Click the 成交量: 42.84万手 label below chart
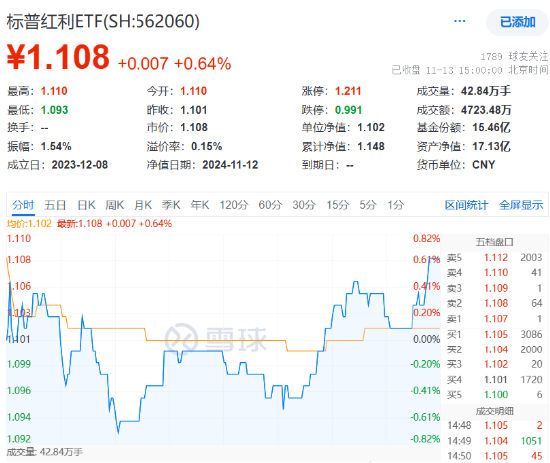The image size is (550, 463). pos(45,452)
